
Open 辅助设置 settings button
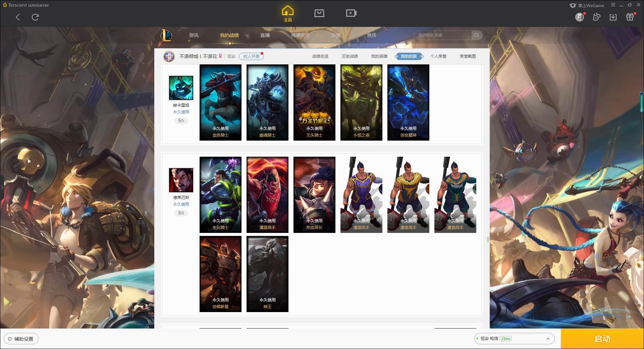[x=21, y=339]
